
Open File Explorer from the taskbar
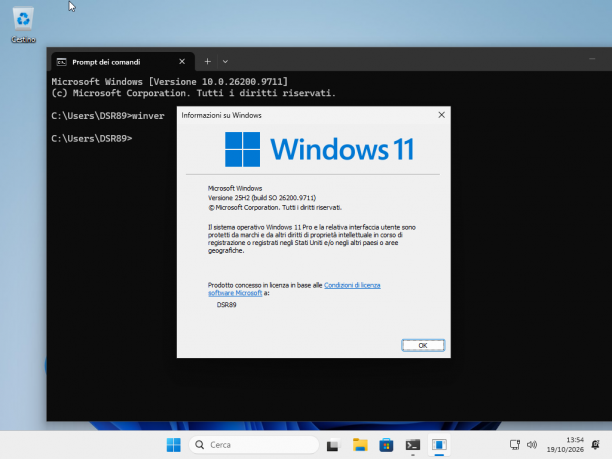pos(360,445)
